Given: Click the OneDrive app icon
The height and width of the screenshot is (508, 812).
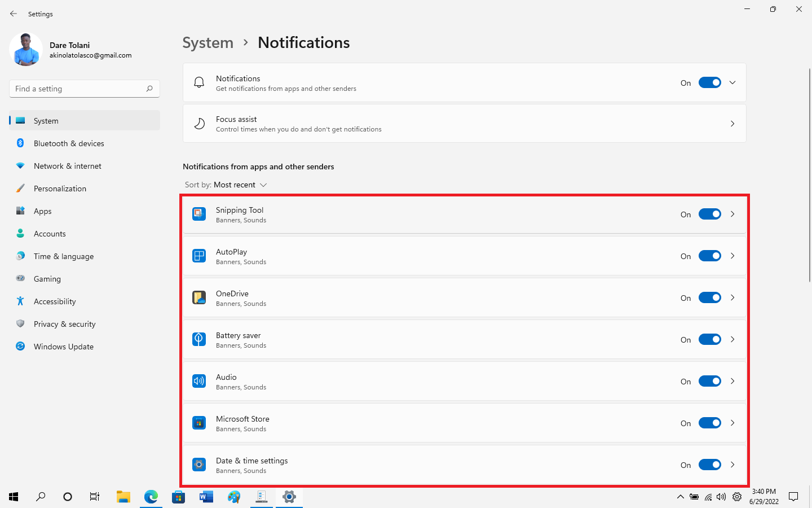Looking at the screenshot, I should click(x=199, y=297).
